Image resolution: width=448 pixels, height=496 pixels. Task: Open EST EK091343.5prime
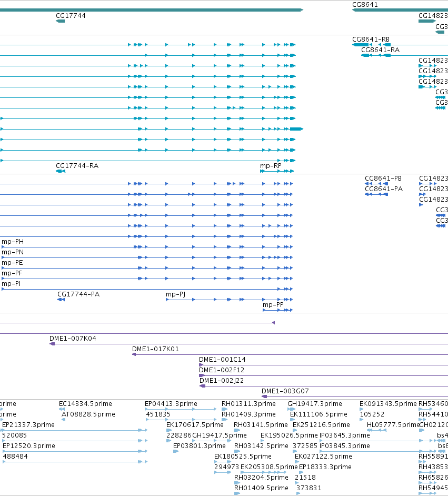(388, 404)
